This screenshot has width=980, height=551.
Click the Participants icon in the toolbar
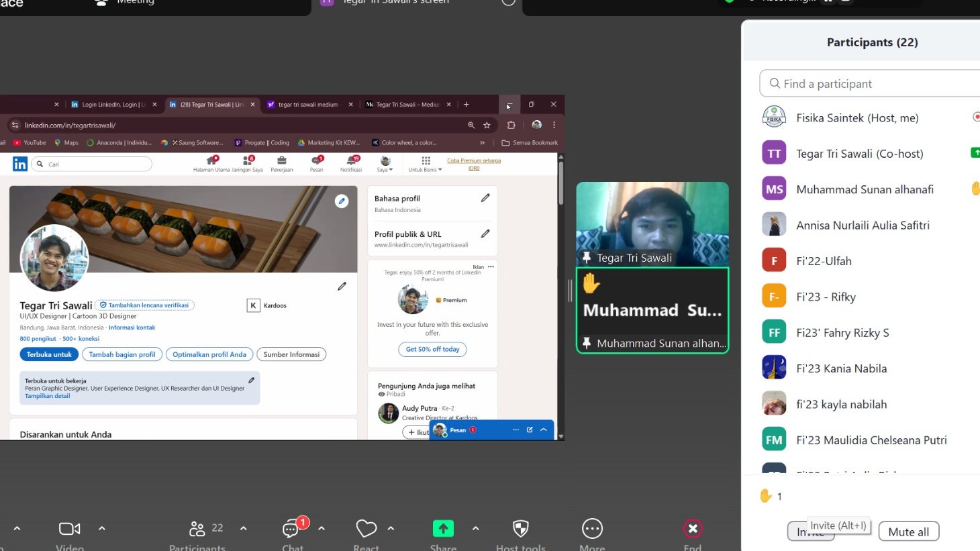(x=197, y=530)
